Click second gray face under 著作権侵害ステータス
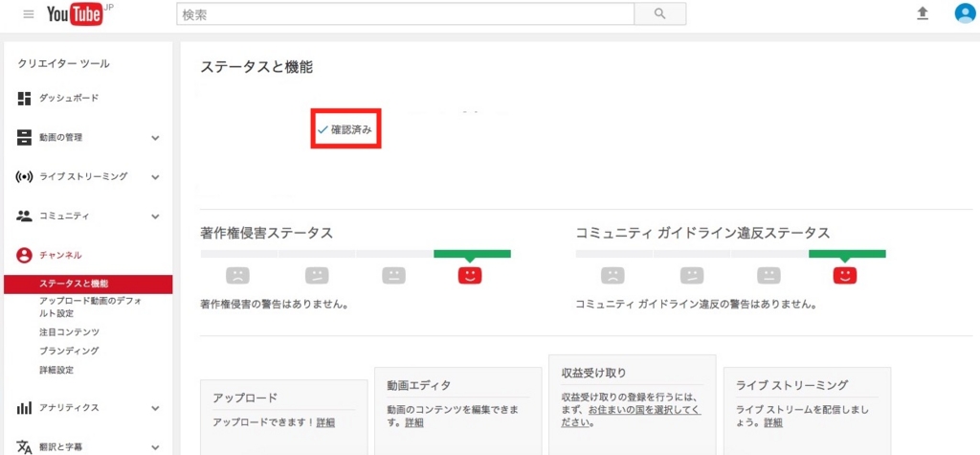980x455 pixels. tap(316, 275)
